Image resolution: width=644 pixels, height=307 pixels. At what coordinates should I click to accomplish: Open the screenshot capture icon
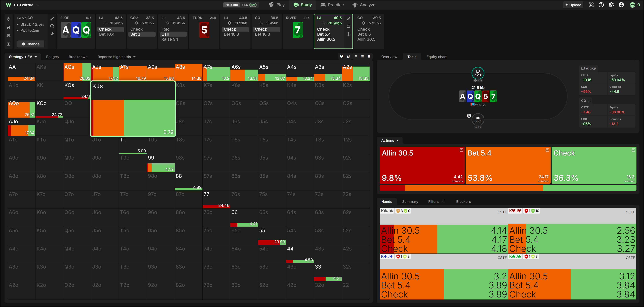coord(591,5)
